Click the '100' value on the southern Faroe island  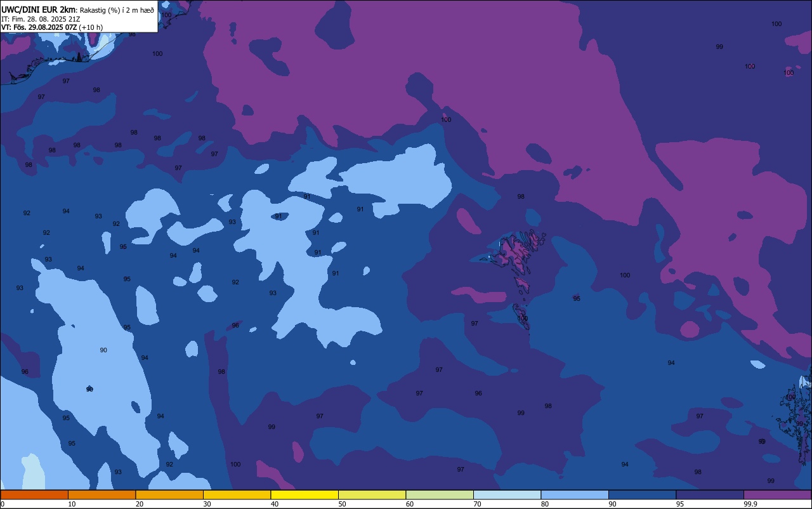(x=523, y=318)
